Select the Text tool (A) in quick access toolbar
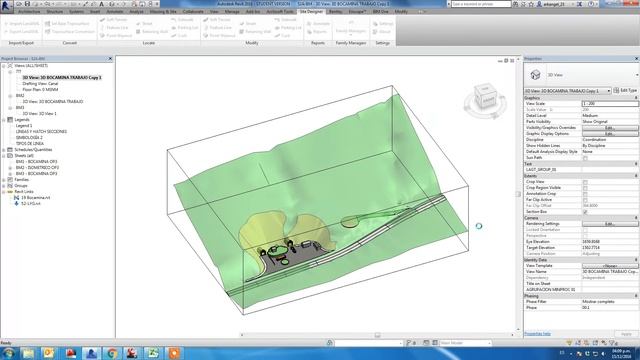This screenshot has width=640, height=360. coord(102,4)
